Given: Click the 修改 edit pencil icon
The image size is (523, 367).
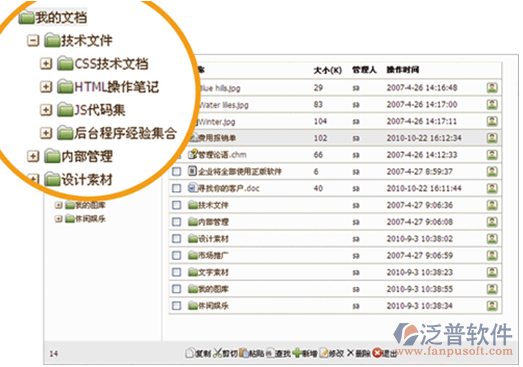Looking at the screenshot, I should pos(324,353).
